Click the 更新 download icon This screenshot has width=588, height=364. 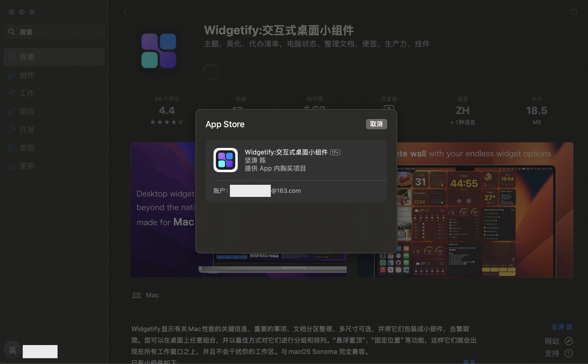pyautogui.click(x=11, y=166)
